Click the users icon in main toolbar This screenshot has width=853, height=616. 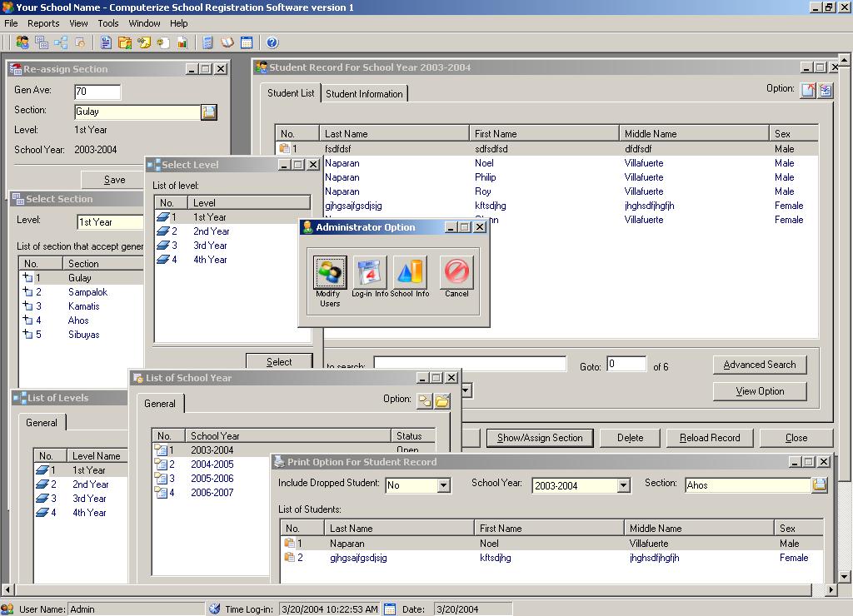[22, 42]
